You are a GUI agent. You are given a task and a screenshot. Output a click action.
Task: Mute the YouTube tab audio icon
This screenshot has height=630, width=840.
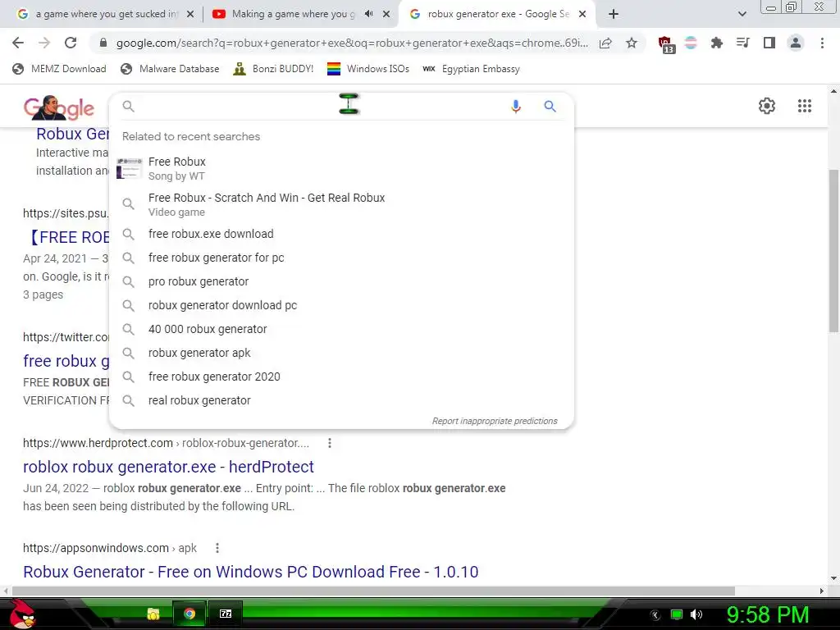pyautogui.click(x=368, y=14)
